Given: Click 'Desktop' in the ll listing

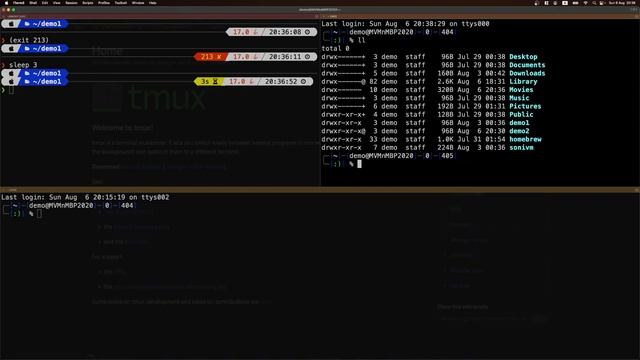Looking at the screenshot, I should point(523,57).
